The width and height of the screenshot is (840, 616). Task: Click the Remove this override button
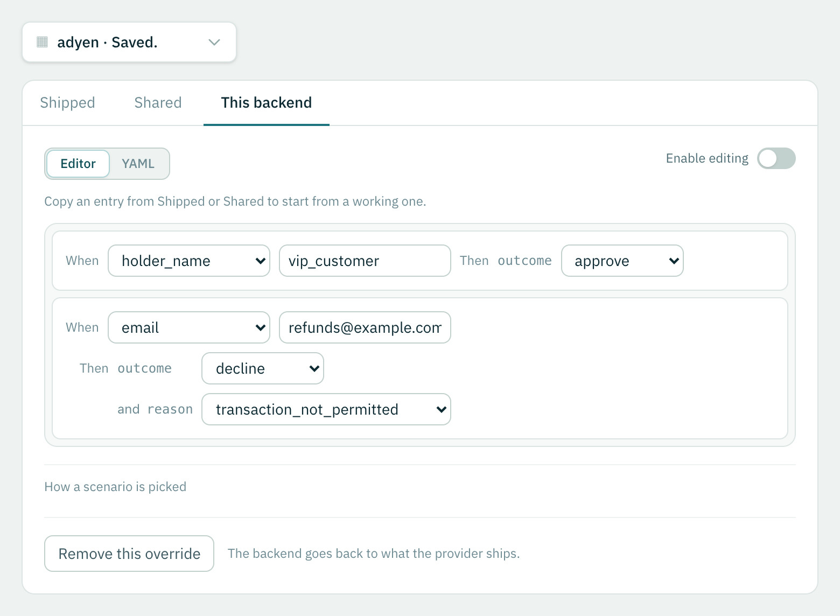[x=129, y=554]
